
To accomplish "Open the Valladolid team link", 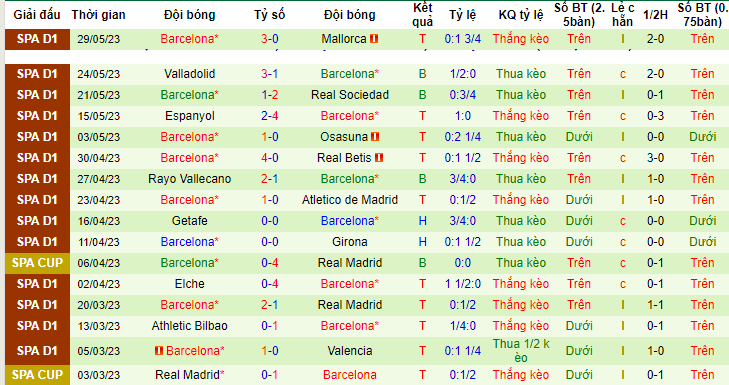I will (190, 73).
